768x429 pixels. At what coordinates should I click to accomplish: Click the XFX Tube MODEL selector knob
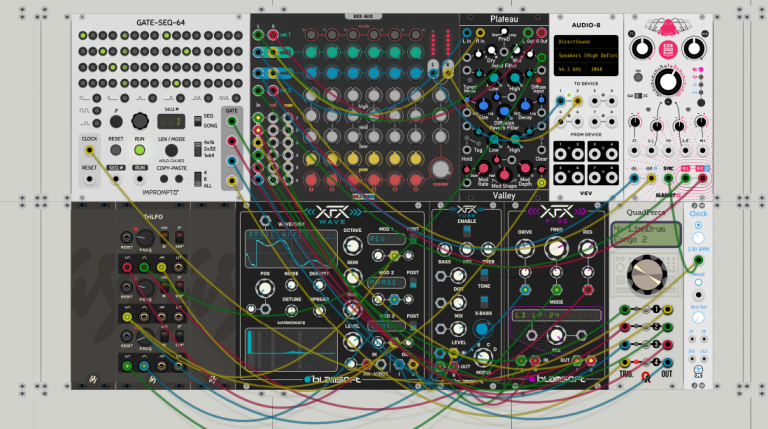click(x=482, y=358)
